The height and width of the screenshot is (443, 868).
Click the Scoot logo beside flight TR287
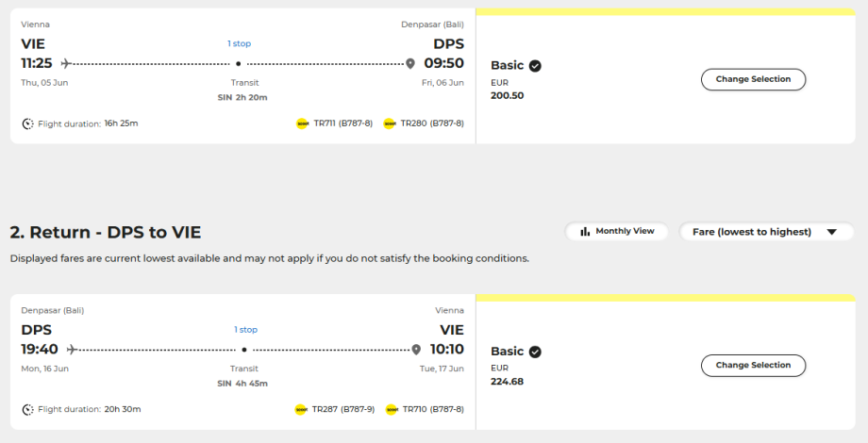[x=302, y=410]
